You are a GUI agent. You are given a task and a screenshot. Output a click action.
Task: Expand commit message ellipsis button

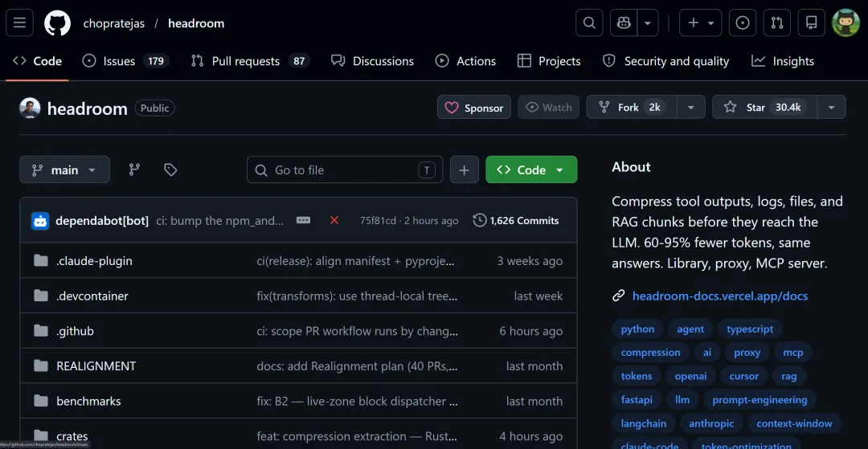click(303, 220)
